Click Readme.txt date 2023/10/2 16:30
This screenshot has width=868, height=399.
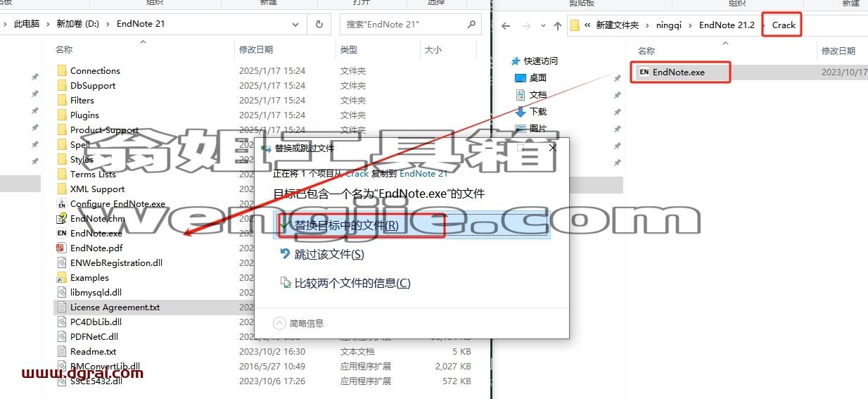pyautogui.click(x=272, y=351)
